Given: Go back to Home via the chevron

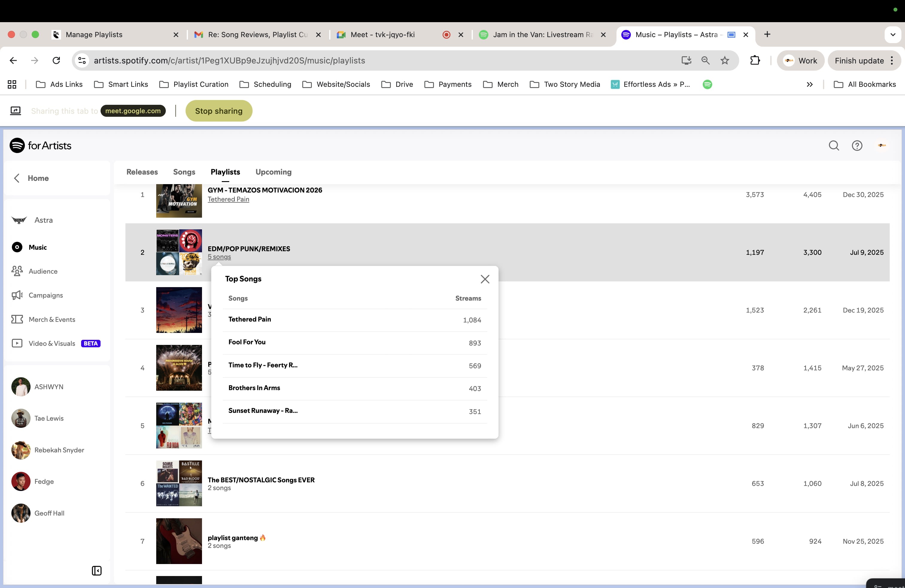Looking at the screenshot, I should 17,178.
